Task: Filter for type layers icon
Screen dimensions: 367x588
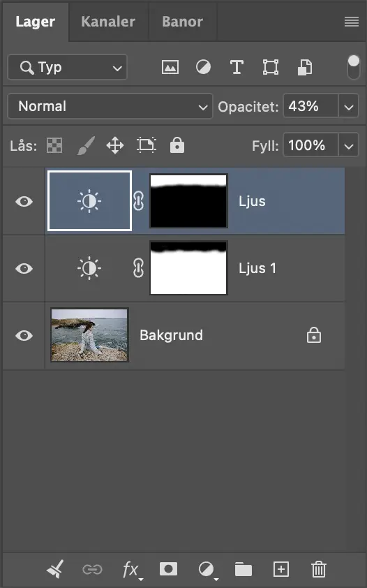Action: pos(237,68)
